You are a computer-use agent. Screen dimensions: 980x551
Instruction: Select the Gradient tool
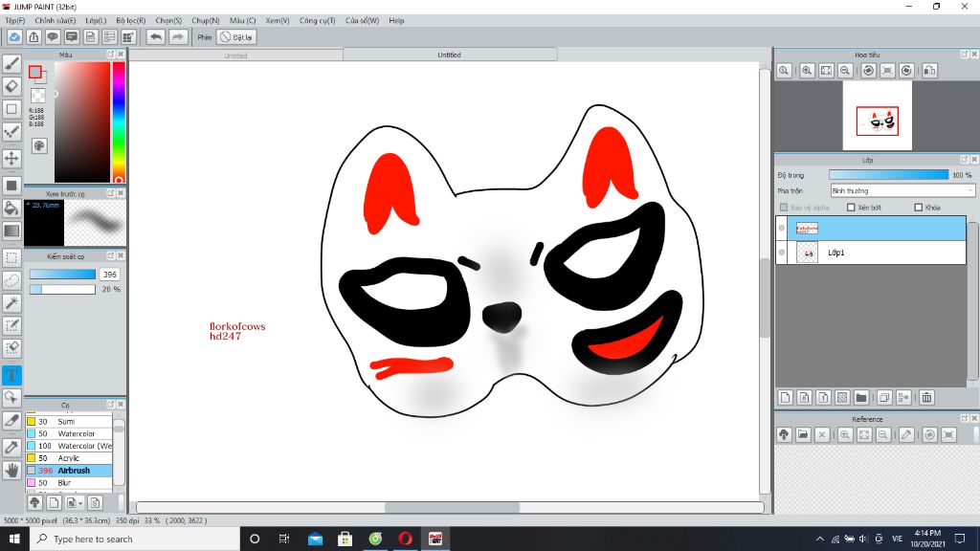(11, 231)
